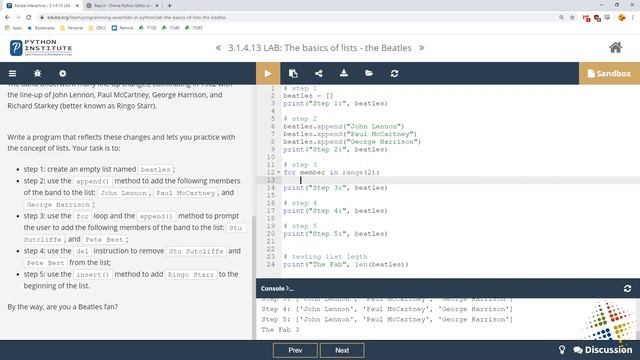This screenshot has height=360, width=640.
Task: Click the lab title heading text
Action: tap(320, 48)
